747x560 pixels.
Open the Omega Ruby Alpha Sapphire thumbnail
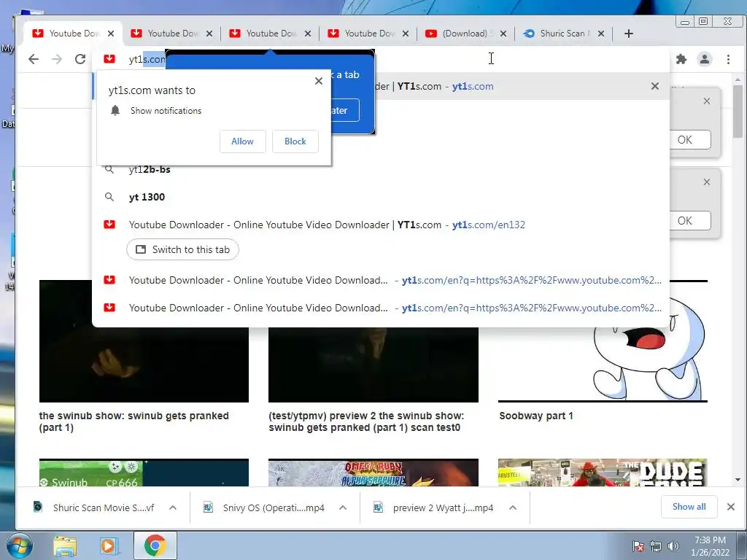[x=373, y=472]
